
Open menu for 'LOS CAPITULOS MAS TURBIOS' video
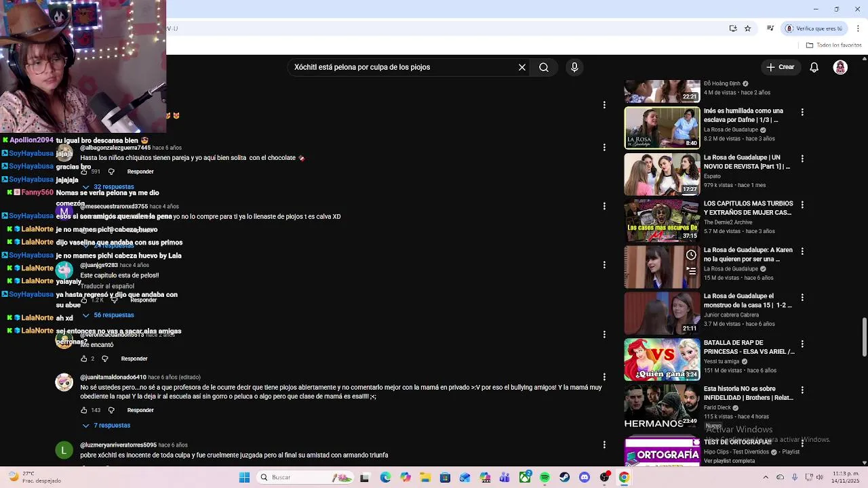tap(802, 205)
